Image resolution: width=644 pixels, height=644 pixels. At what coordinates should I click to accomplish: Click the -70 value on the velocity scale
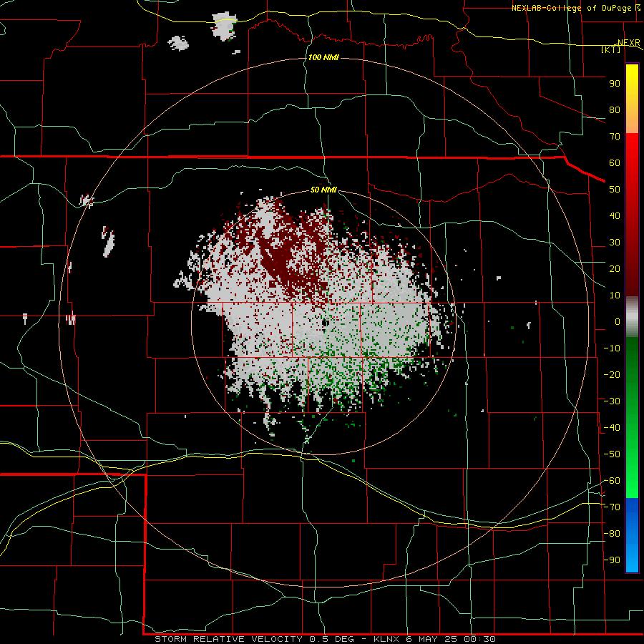tap(612, 507)
